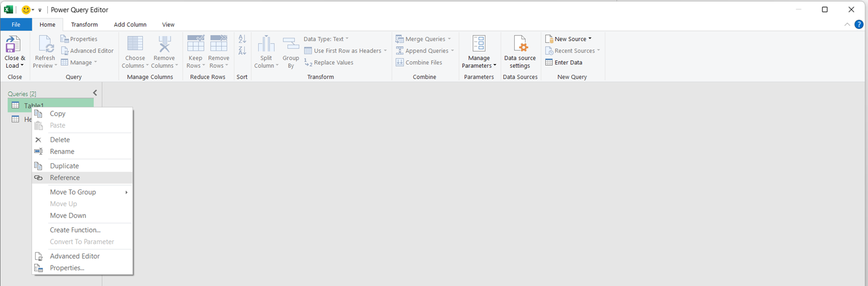
Task: Switch to the Transform tab
Action: [84, 24]
